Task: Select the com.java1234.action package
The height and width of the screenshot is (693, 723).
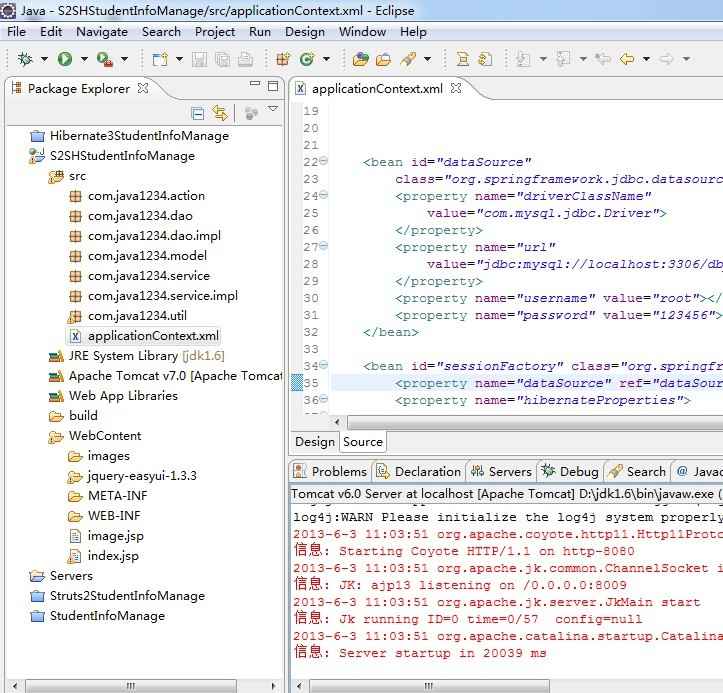Action: (146, 196)
